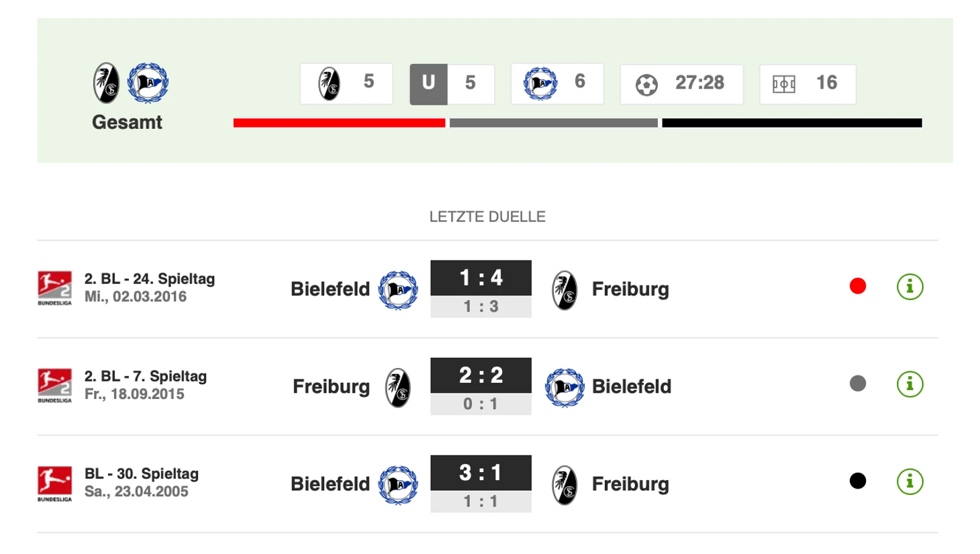Image resolution: width=980 pixels, height=554 pixels.
Task: Open info icon for Bielefeld 3:1 Freiburg match
Action: [910, 482]
